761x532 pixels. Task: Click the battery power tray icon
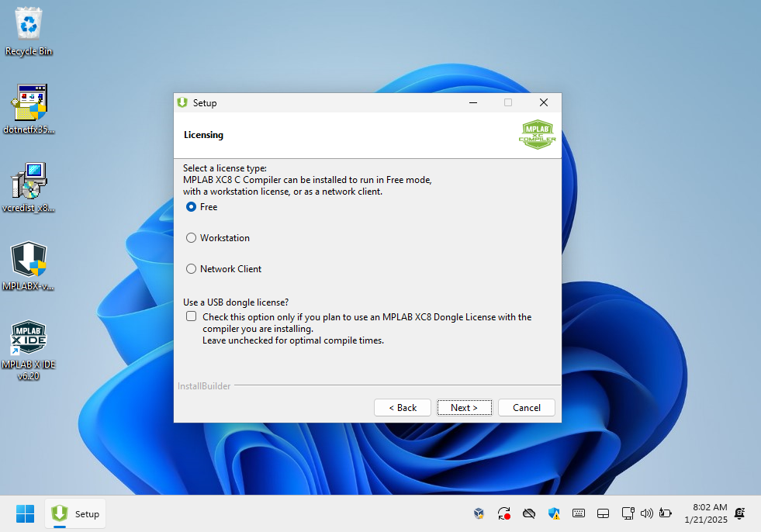[666, 513]
